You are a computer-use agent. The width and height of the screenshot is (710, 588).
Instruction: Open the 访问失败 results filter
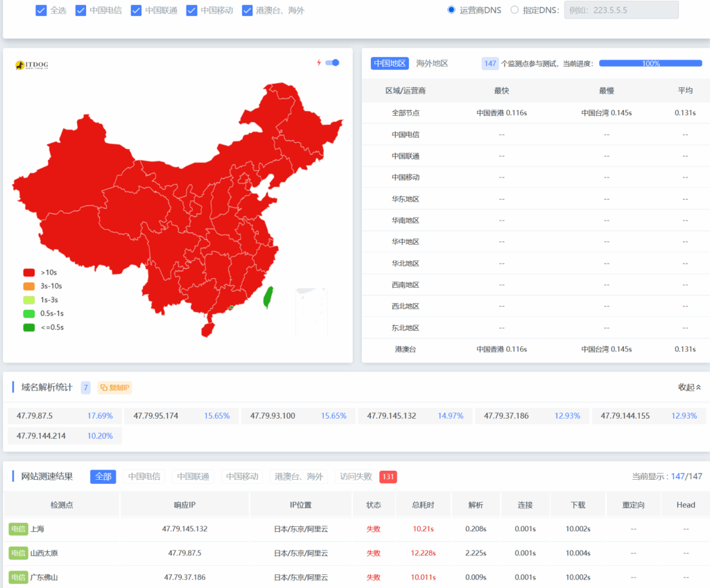(x=355, y=476)
